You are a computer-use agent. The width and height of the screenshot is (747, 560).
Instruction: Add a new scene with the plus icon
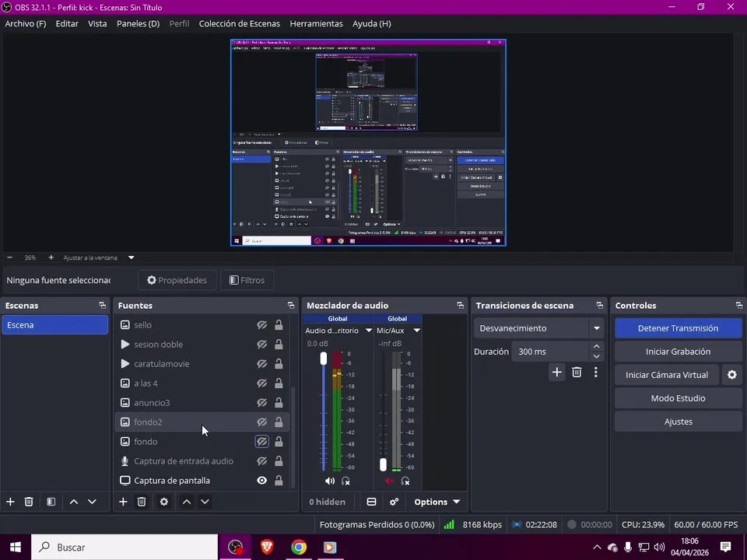(10, 502)
